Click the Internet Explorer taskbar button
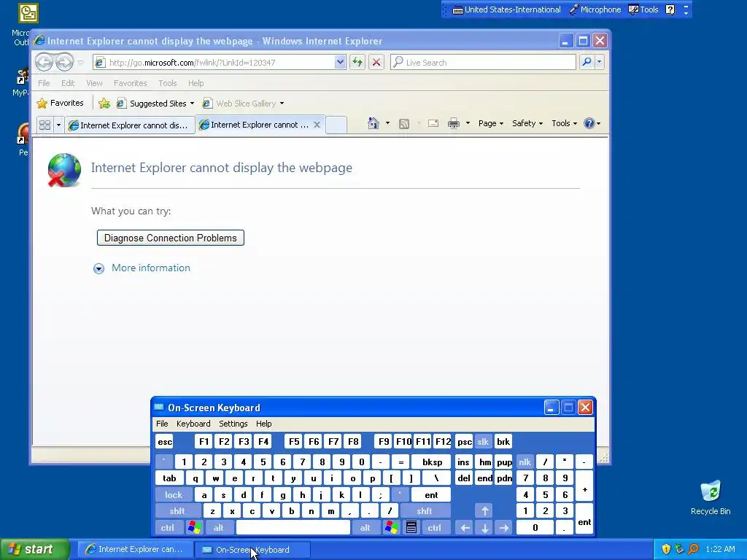This screenshot has width=747, height=560. [135, 549]
